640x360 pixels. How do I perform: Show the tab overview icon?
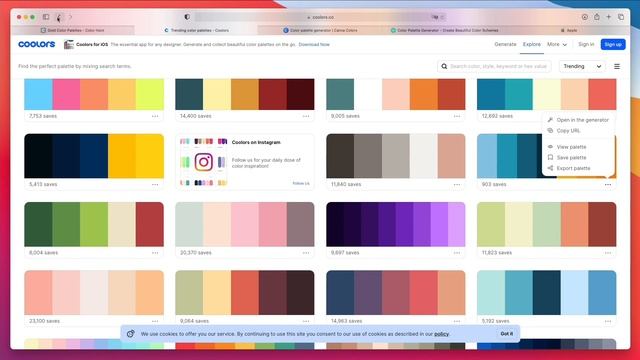[x=621, y=17]
